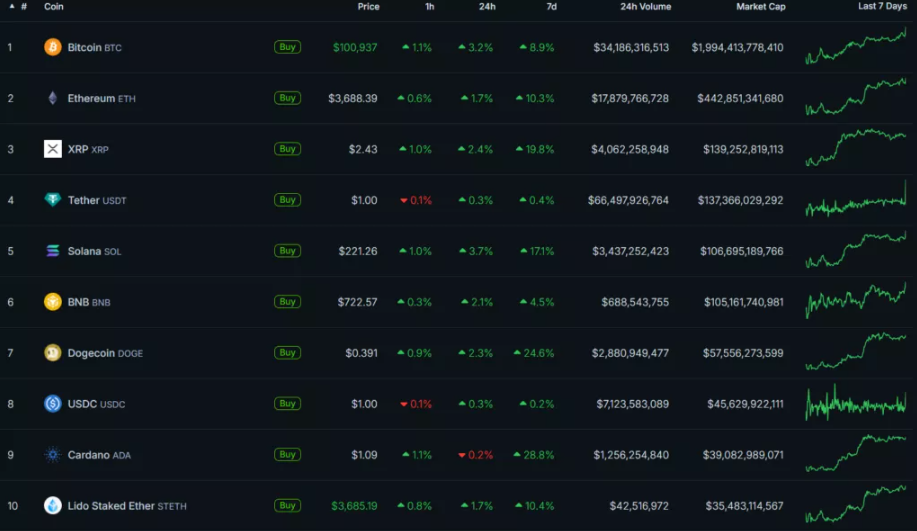This screenshot has height=531, width=917.
Task: Open the BNB coin name link
Action: [x=89, y=302]
